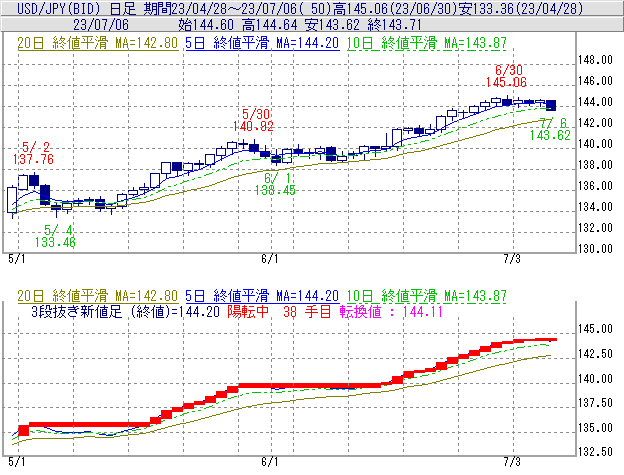The image size is (624, 475).
Task: Click the 38 手目 count text
Action: pos(307,311)
